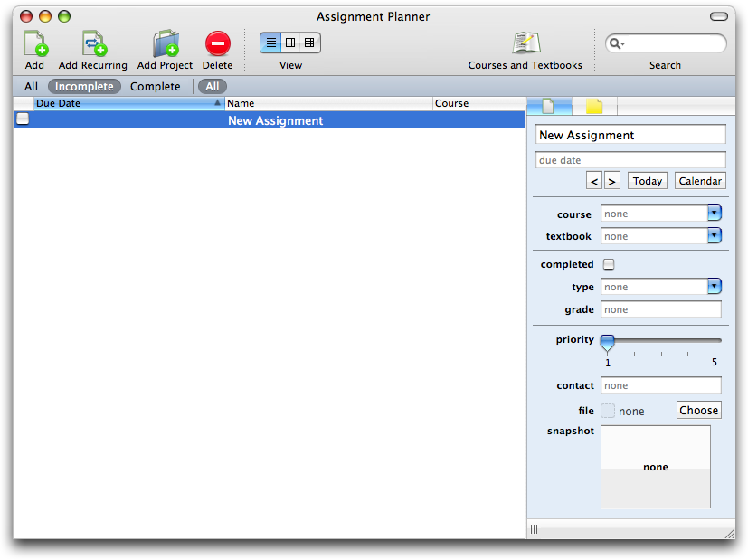Check the completed checkbox in details panel
This screenshot has height=560, width=748.
coord(609,264)
